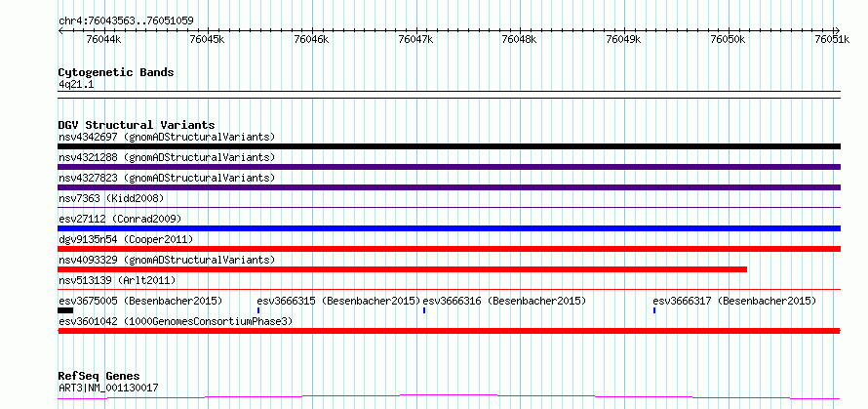This screenshot has width=868, height=409.
Task: Click the nsv4342697 black variant bar
Action: click(449, 146)
